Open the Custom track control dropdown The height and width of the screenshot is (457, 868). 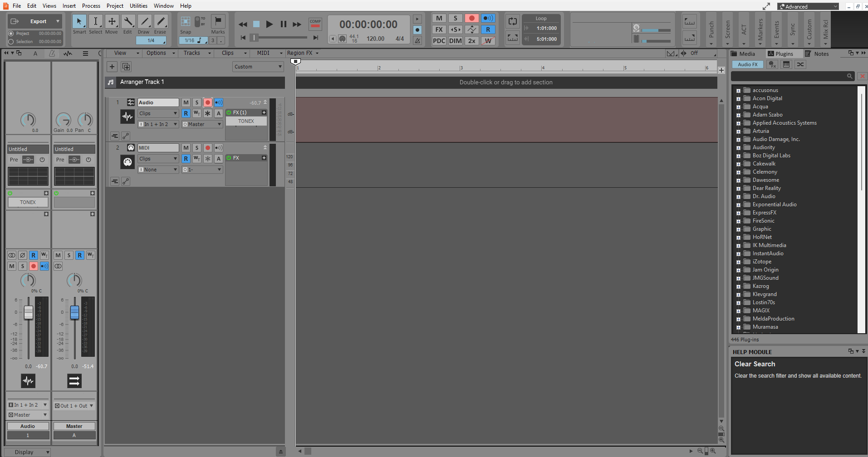coord(258,67)
